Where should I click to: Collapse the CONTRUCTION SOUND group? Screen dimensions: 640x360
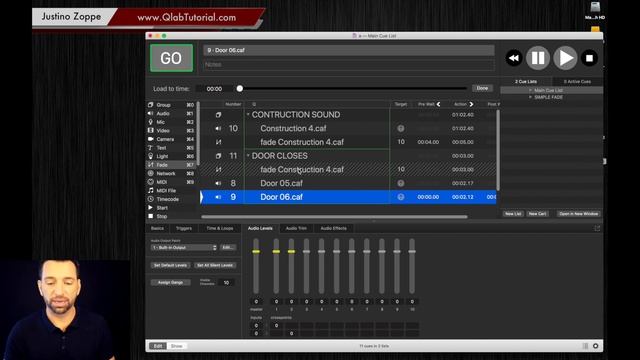point(248,115)
